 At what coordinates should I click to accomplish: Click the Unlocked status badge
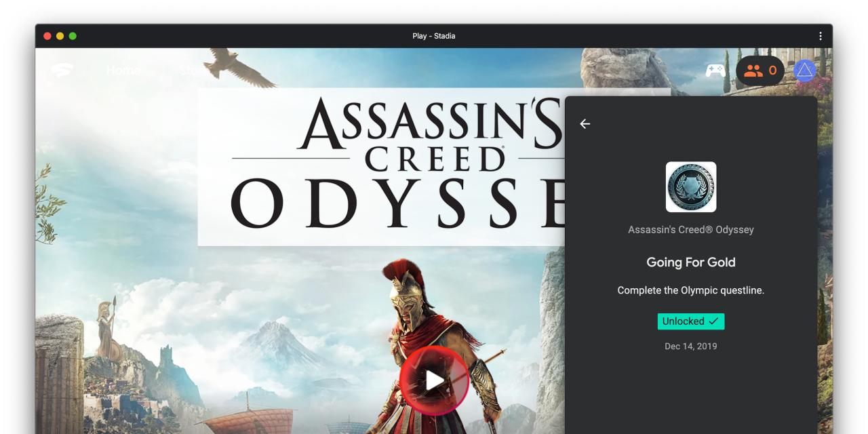click(690, 321)
